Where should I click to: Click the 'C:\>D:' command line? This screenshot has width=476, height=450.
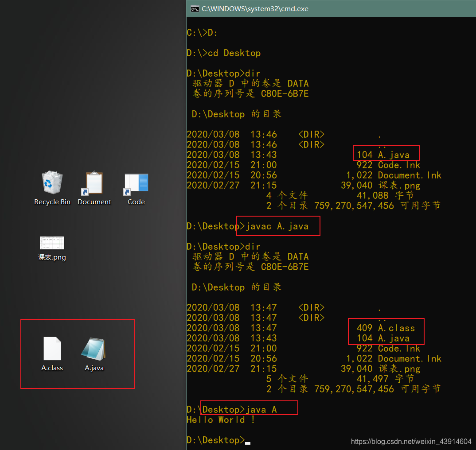point(202,33)
